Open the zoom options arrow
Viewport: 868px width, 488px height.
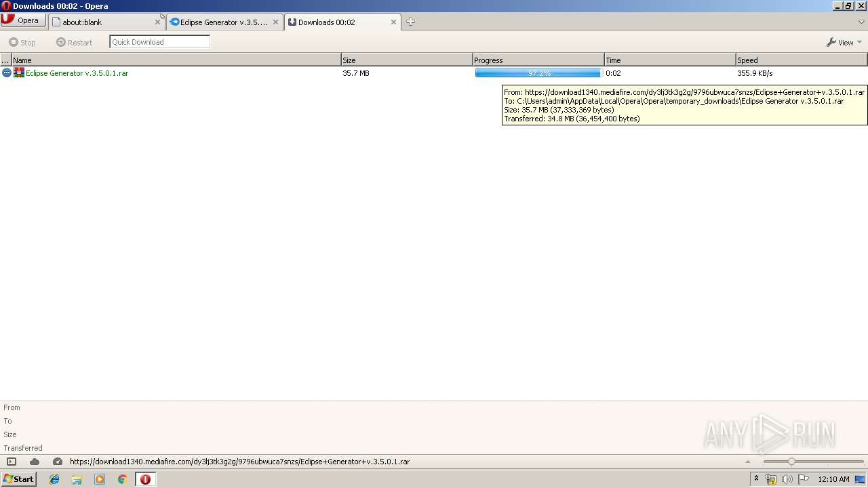[x=748, y=462]
